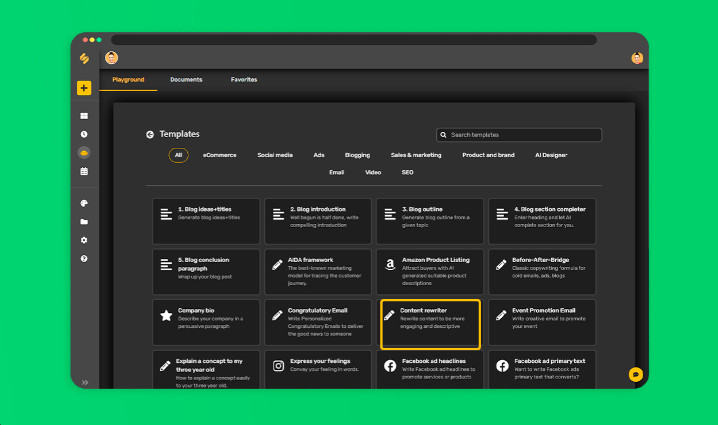718x425 pixels.
Task: Select the eCommerce category filter
Action: [219, 155]
